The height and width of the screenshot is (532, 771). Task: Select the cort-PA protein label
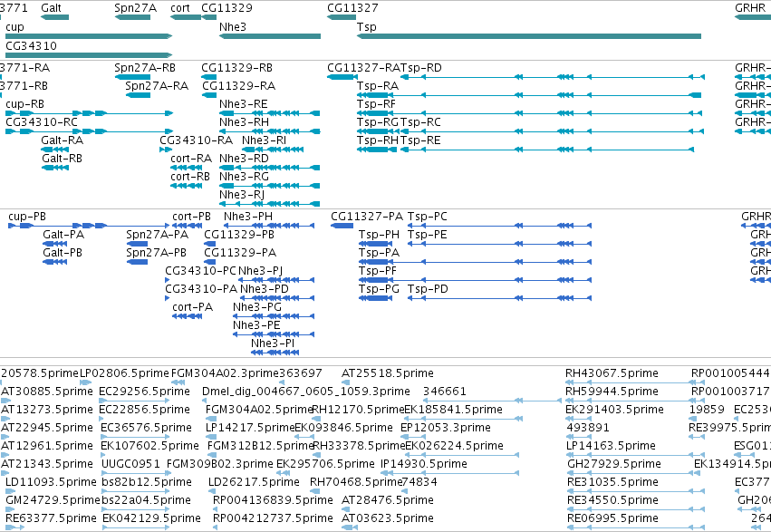pos(192,308)
